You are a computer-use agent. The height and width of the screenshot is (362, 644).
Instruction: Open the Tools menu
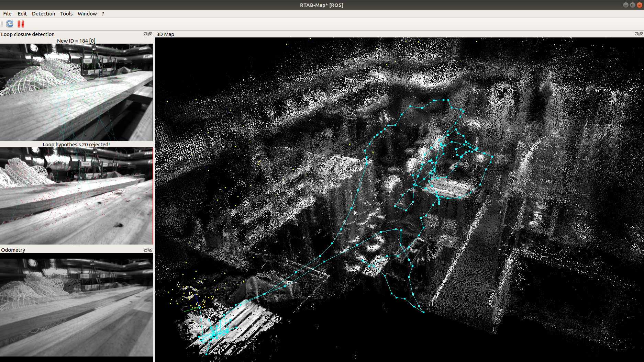pyautogui.click(x=66, y=14)
